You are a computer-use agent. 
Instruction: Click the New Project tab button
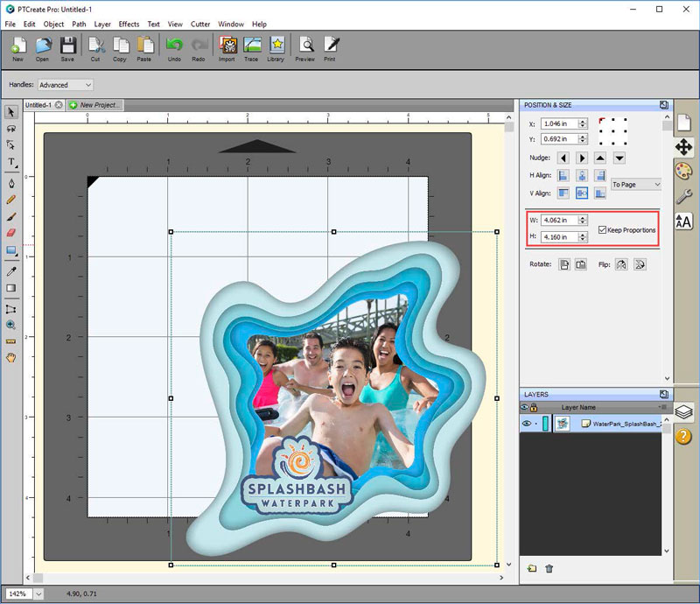click(x=95, y=105)
